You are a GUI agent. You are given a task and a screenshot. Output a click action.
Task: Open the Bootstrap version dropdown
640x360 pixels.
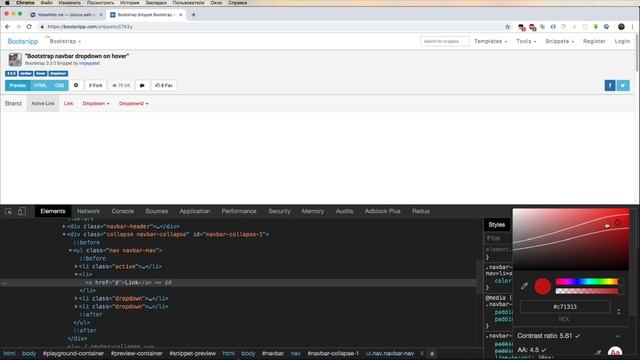pos(65,41)
